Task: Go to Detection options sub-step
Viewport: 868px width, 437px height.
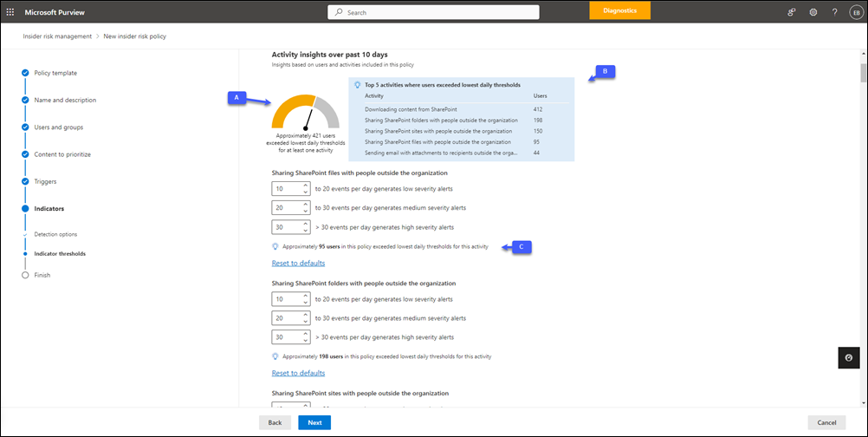Action: [55, 234]
